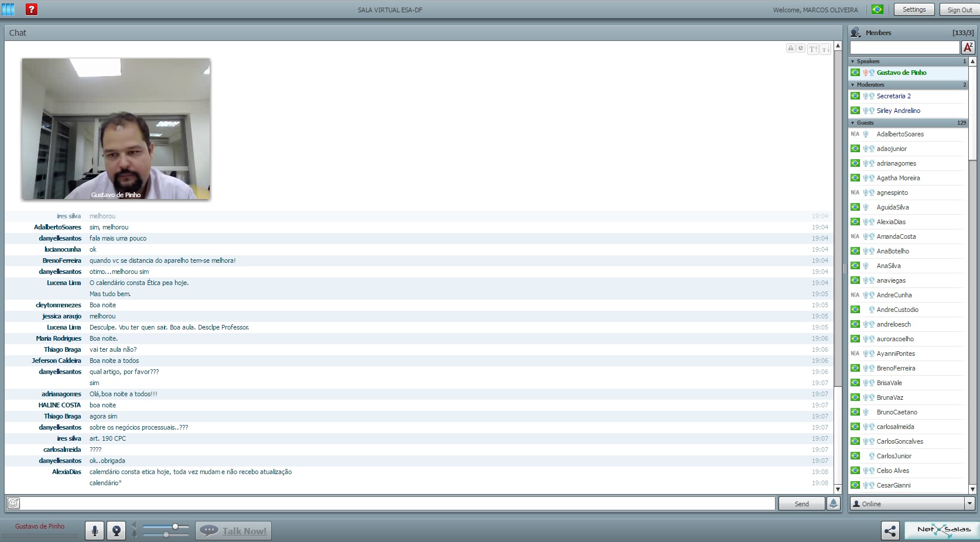This screenshot has height=542, width=980.
Task: Click the speaker volume slider
Action: [x=166, y=527]
